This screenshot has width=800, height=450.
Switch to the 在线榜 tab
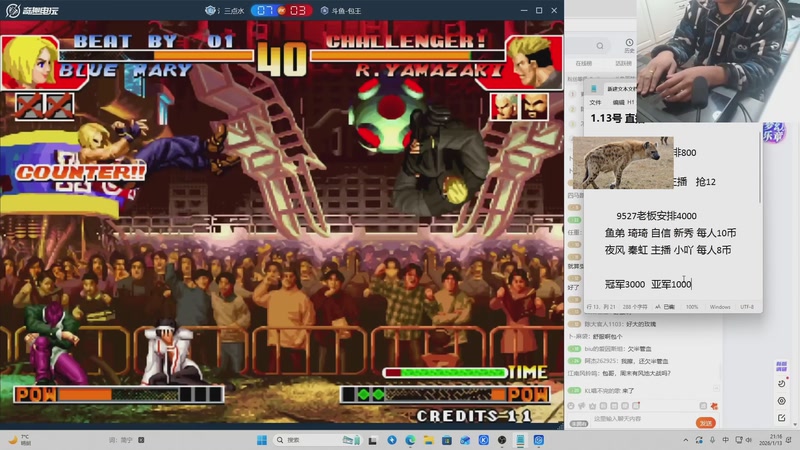coord(584,63)
